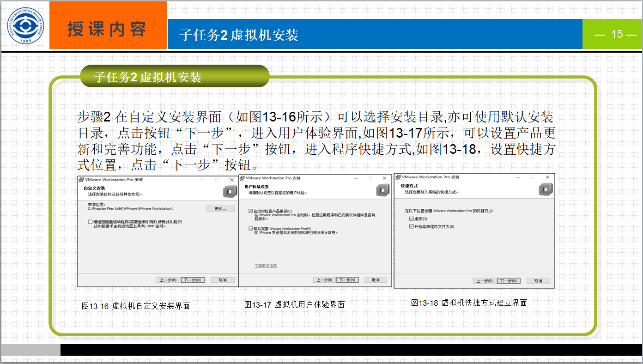Close the 用户体验设置 installer dialog
Image resolution: width=643 pixels, height=364 pixels.
pos(385,178)
